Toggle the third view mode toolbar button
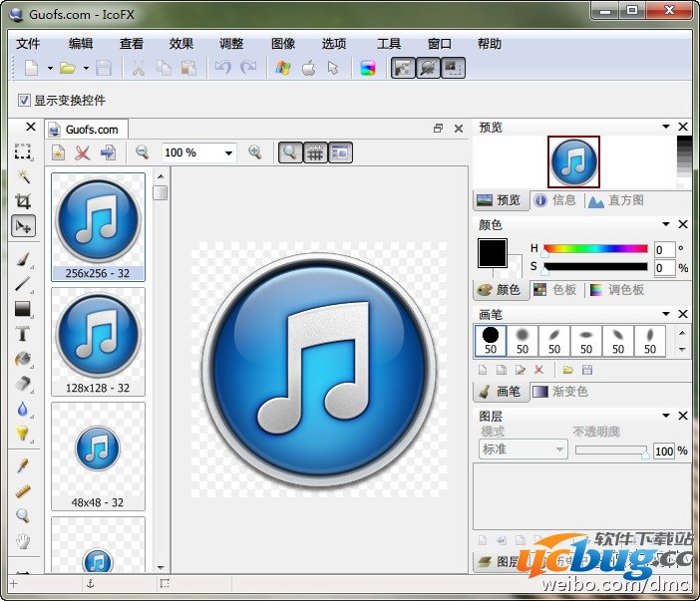Viewport: 700px width, 601px height. pos(453,68)
